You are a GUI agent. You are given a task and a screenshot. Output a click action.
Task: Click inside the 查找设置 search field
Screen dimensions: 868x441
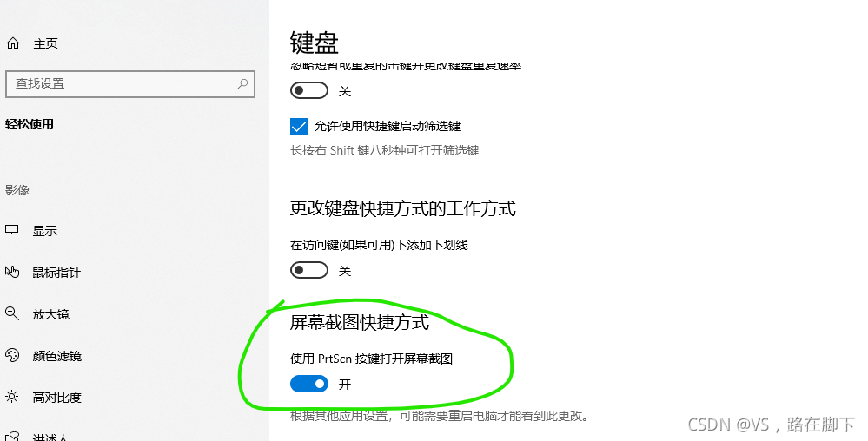point(130,84)
